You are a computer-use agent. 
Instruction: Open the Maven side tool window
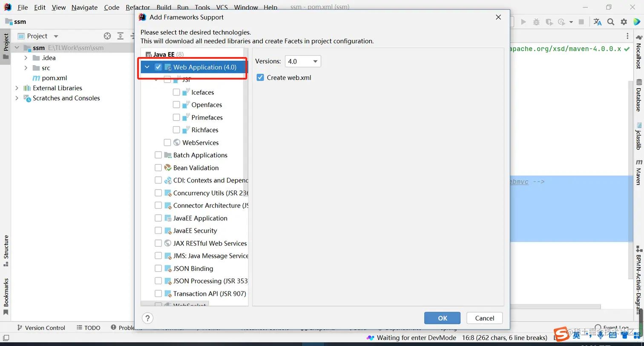pos(638,172)
